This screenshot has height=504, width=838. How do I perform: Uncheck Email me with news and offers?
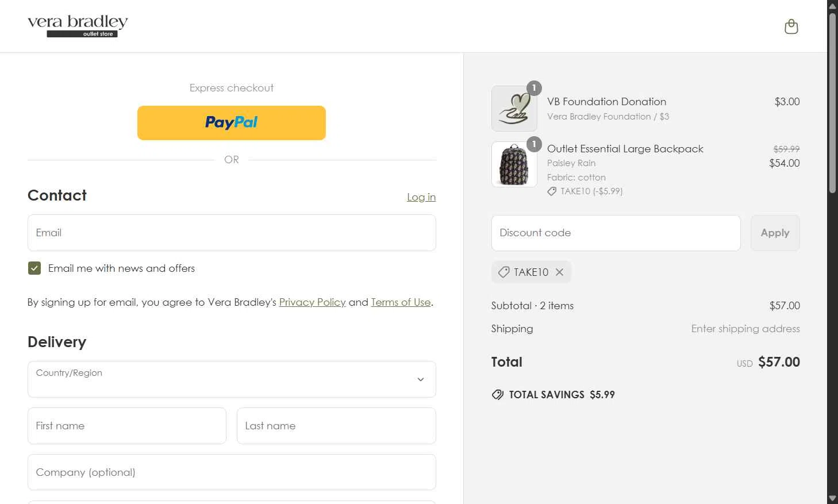(34, 268)
